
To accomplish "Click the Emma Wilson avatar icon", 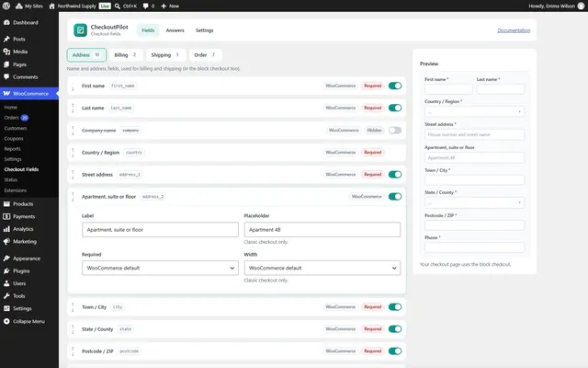I will click(x=581, y=6).
